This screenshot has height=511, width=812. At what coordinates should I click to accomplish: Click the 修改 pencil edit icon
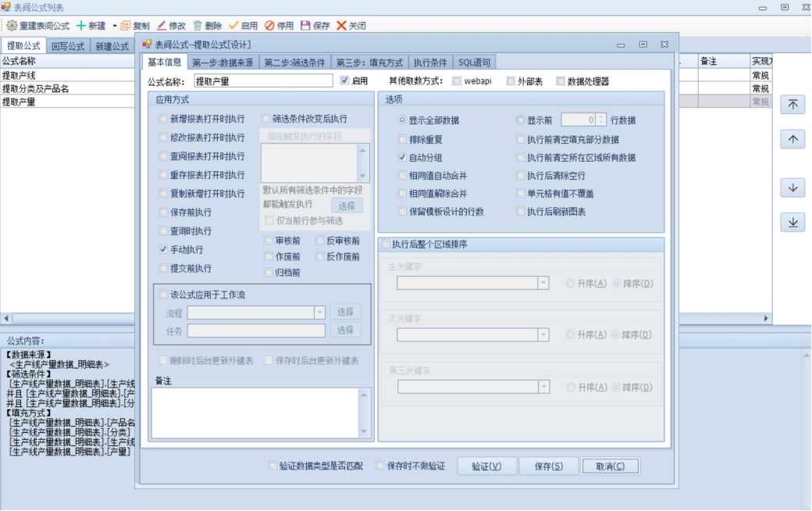(x=162, y=26)
